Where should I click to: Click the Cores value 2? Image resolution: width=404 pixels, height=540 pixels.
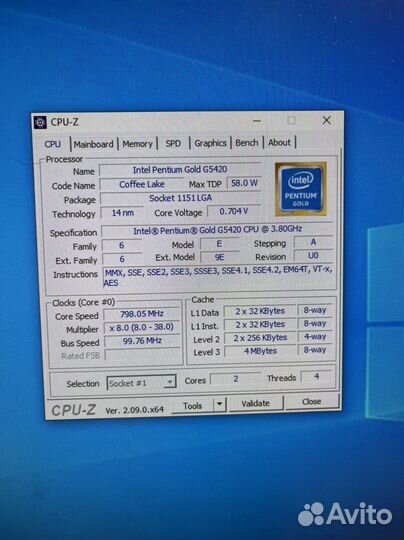tap(236, 379)
